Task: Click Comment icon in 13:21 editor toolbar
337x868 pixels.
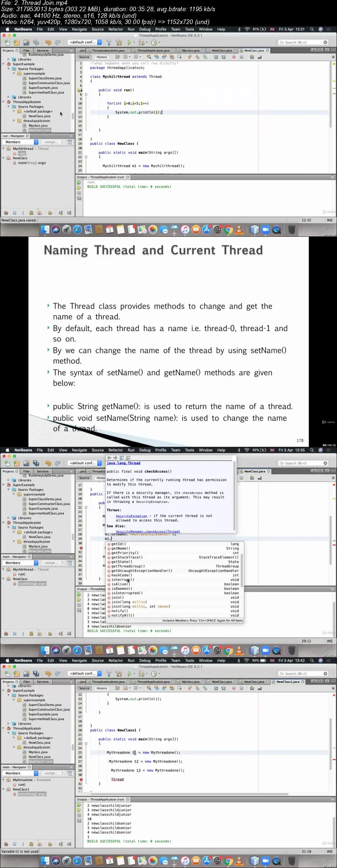Action: tap(252, 57)
